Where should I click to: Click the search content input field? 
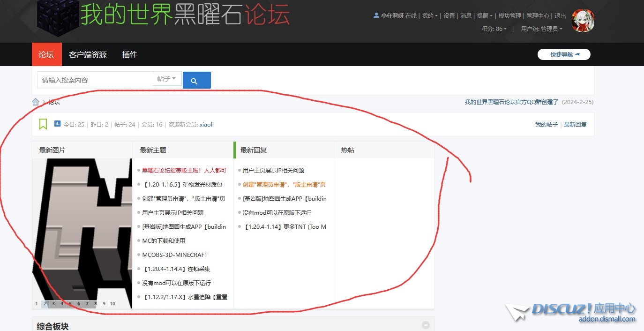pos(96,80)
